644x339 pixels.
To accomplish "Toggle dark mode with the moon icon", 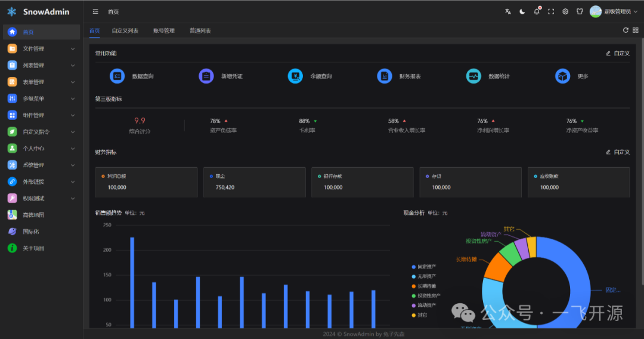I will pos(522,11).
